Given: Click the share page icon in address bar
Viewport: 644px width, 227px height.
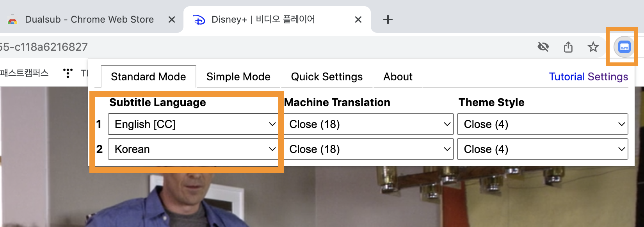Looking at the screenshot, I should 568,47.
